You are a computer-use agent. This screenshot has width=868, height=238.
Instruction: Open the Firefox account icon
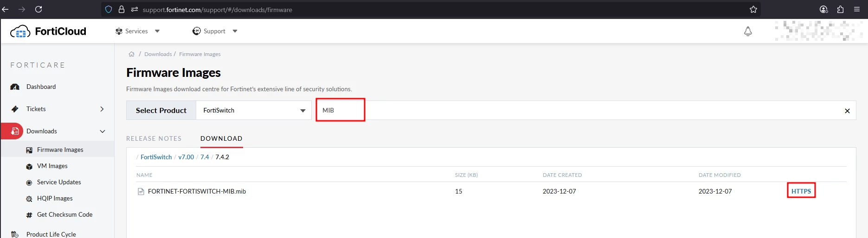824,9
